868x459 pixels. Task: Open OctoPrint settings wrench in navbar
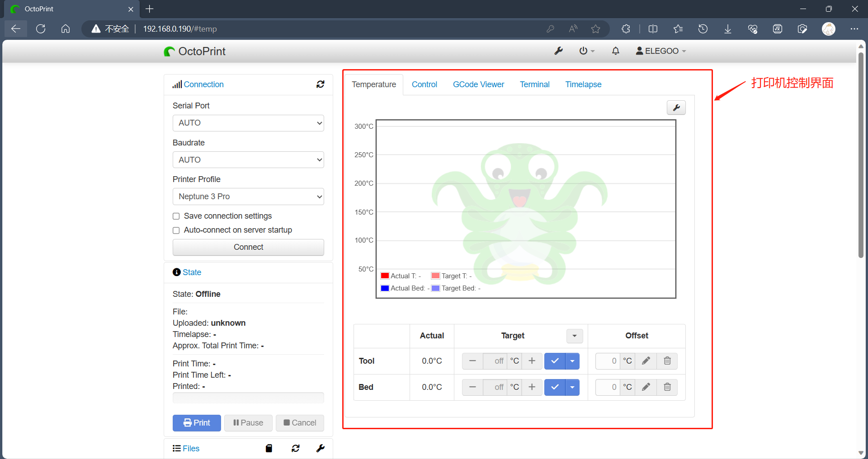(x=559, y=51)
